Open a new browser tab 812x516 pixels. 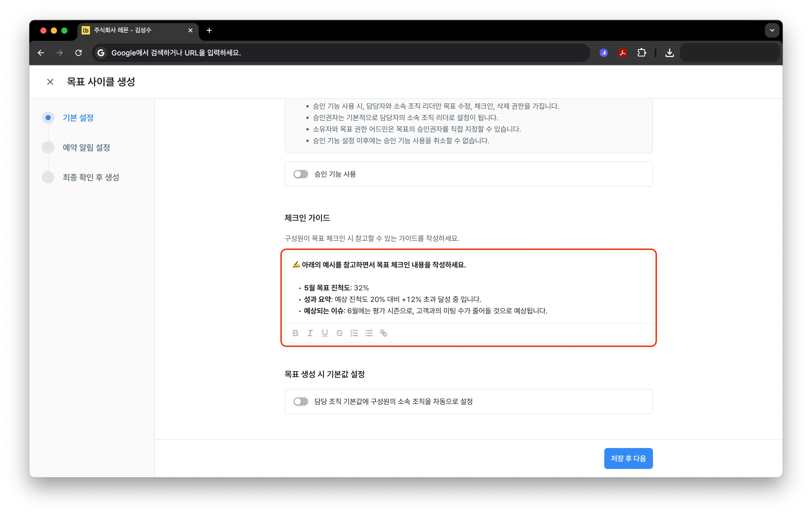[x=209, y=30]
